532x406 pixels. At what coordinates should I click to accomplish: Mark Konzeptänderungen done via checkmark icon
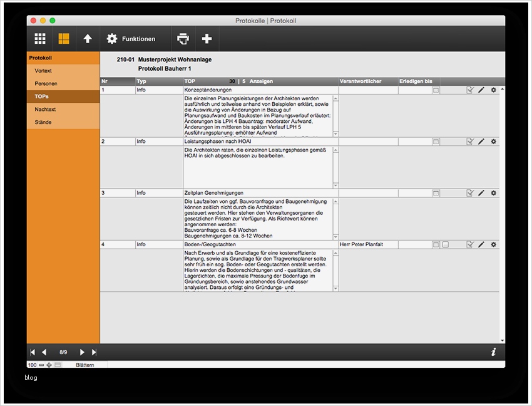coord(470,90)
